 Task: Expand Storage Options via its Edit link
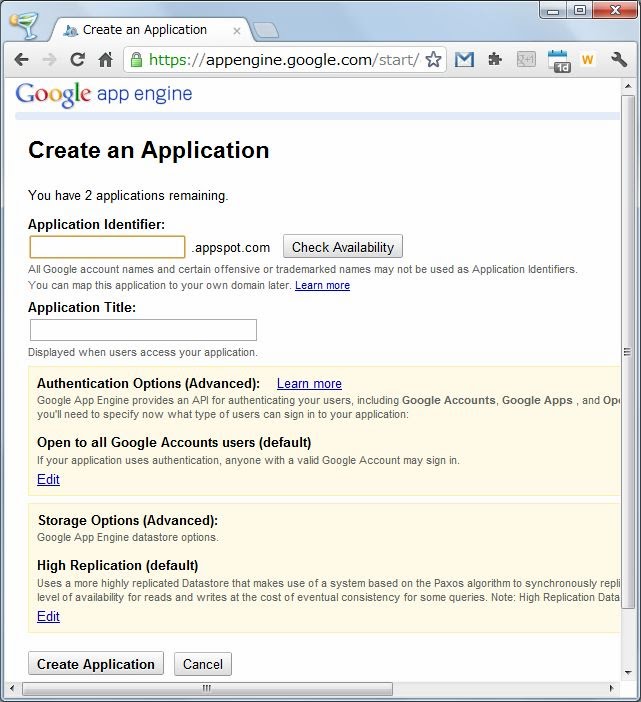pyautogui.click(x=48, y=616)
